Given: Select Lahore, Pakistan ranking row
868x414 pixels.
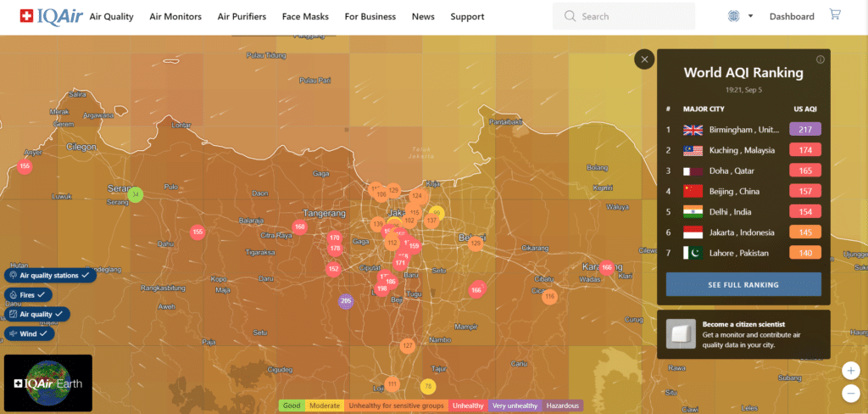Looking at the screenshot, I should click(743, 254).
